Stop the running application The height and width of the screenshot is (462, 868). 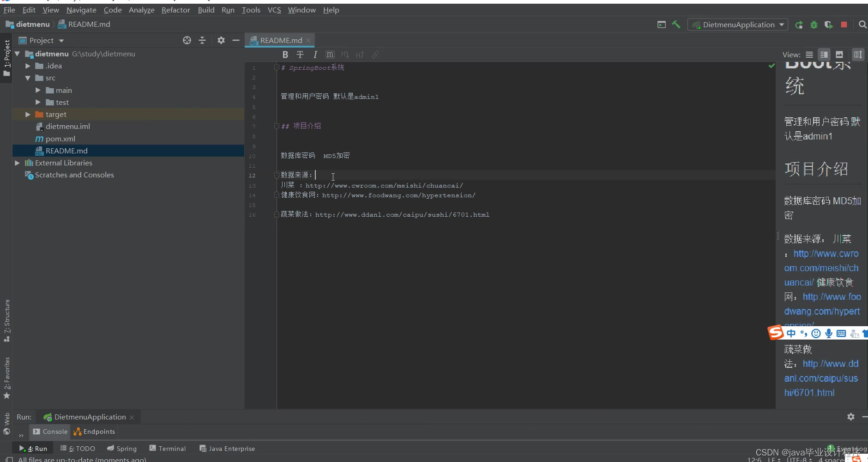[844, 24]
